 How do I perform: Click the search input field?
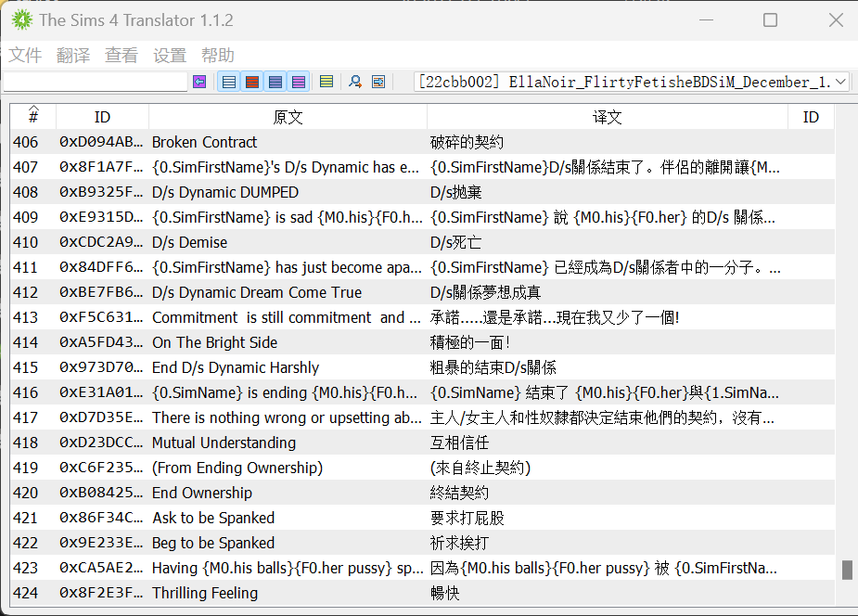[96, 82]
